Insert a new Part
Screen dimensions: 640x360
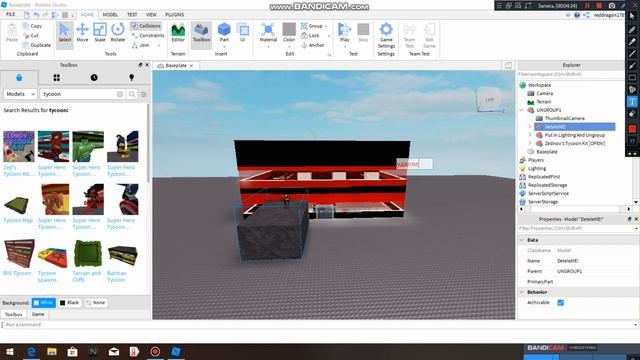pyautogui.click(x=224, y=33)
